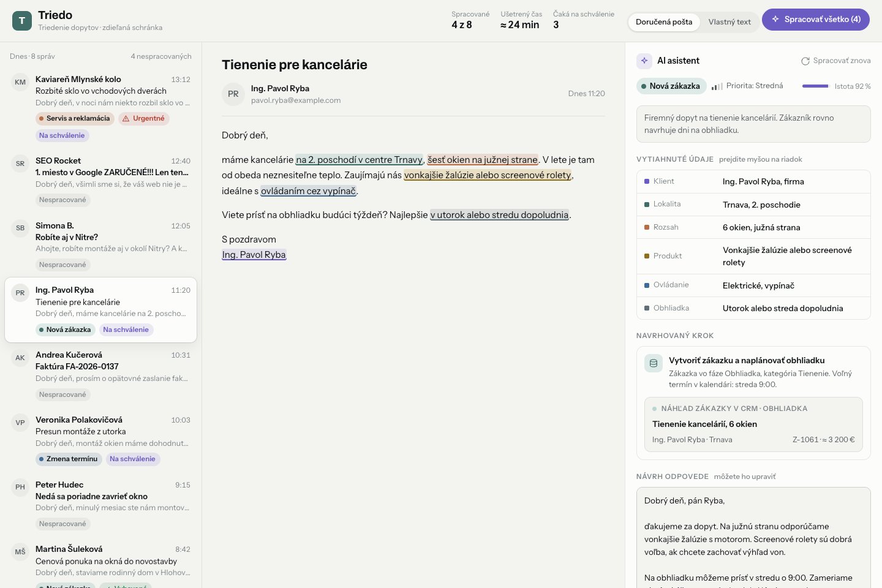The height and width of the screenshot is (588, 882).
Task: Click the Servis a reklamácia tag
Action: [x=75, y=119]
